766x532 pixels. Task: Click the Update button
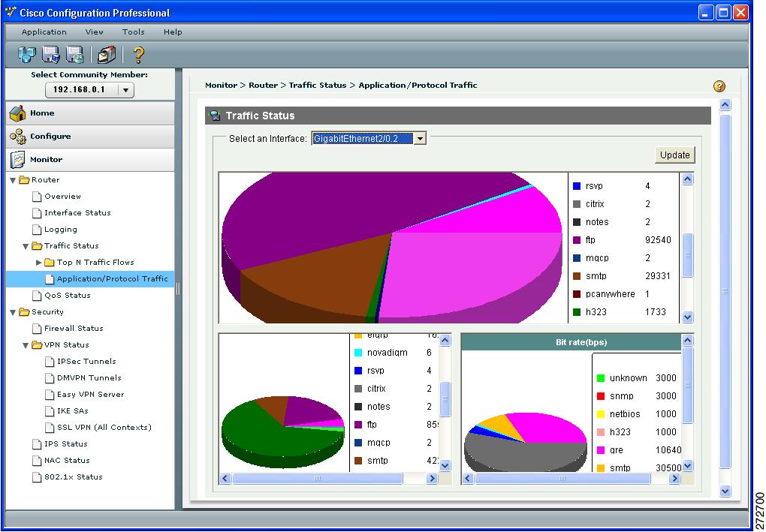click(674, 155)
